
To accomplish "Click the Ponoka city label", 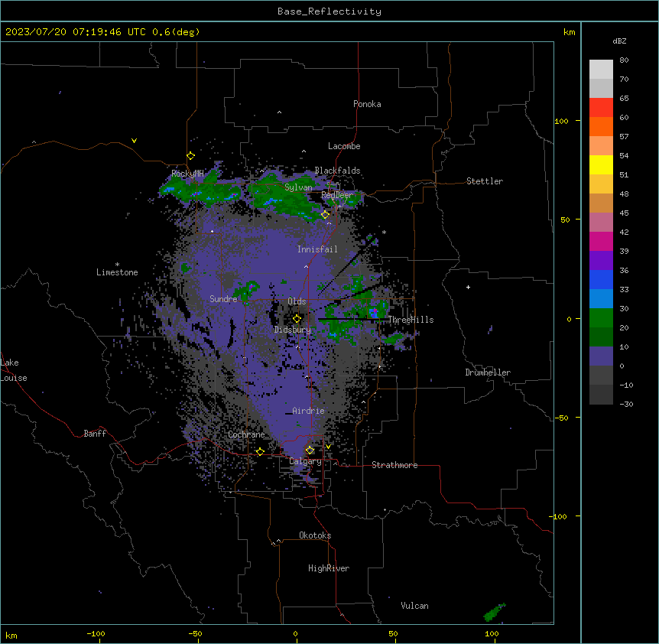I will click(x=367, y=104).
